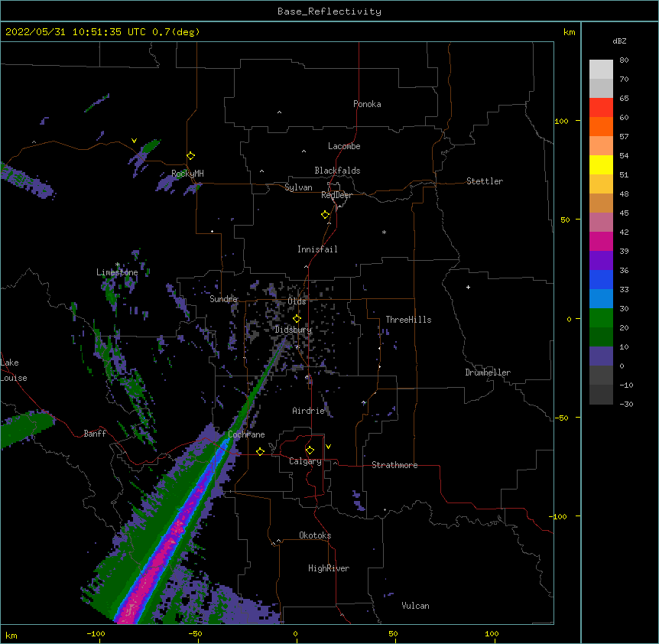659x644 pixels.
Task: Click the Base_Reflectivity title text
Action: pyautogui.click(x=329, y=11)
